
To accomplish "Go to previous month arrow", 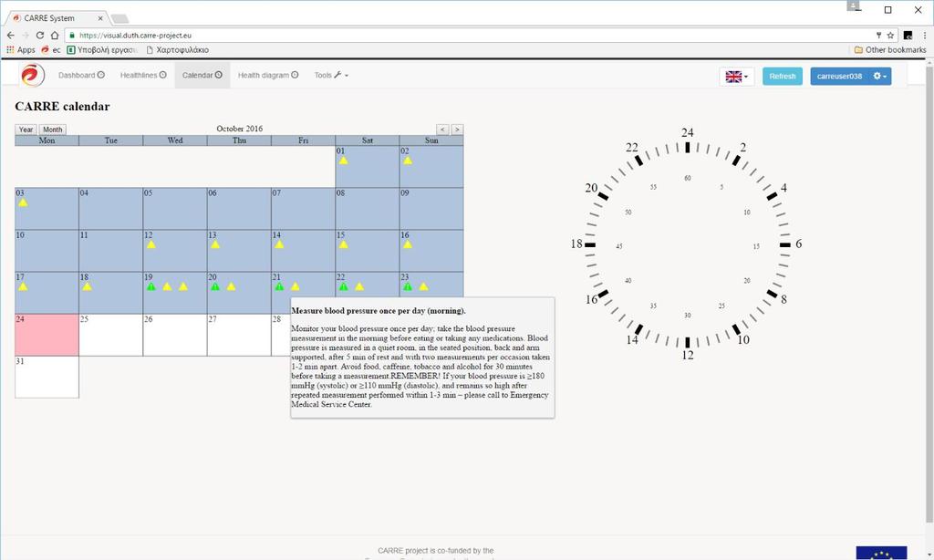I will (x=442, y=130).
